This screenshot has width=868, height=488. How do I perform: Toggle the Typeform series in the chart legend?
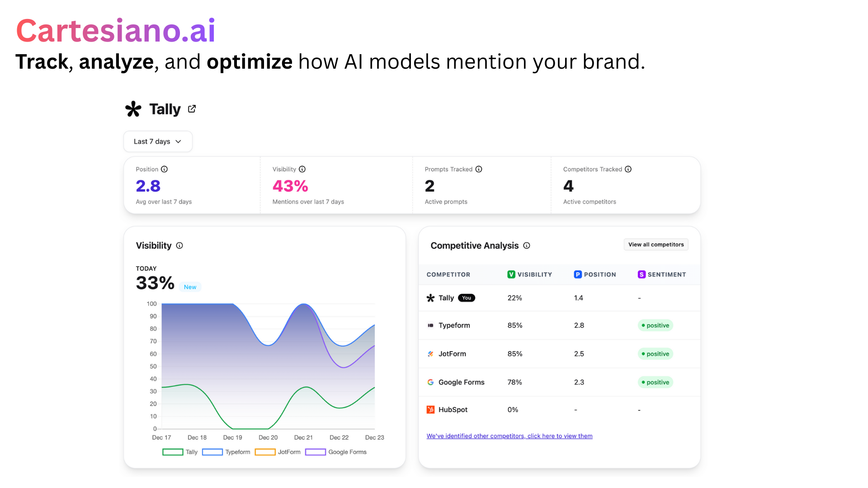pos(226,452)
